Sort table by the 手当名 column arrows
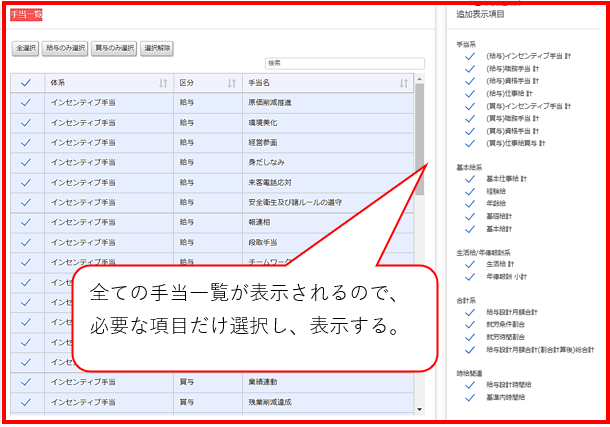 [x=403, y=83]
